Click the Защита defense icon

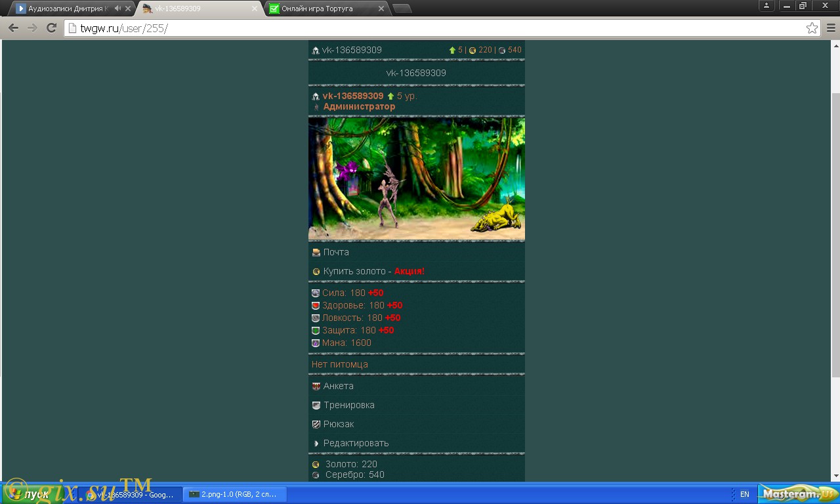pos(316,331)
